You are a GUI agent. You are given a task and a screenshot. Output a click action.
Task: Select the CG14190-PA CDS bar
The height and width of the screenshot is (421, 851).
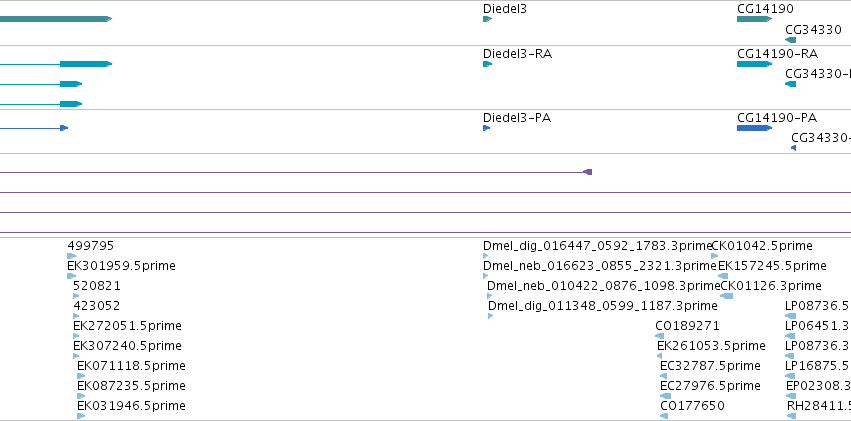(754, 128)
